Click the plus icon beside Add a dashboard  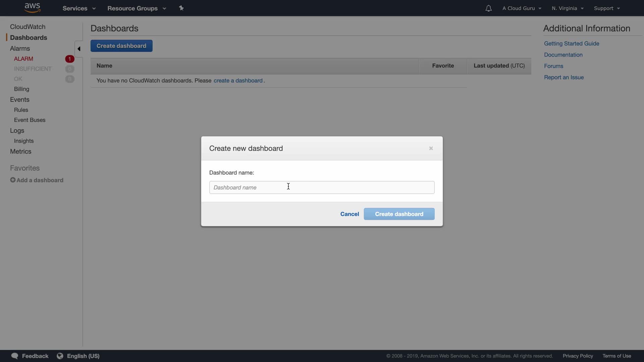[x=13, y=180]
